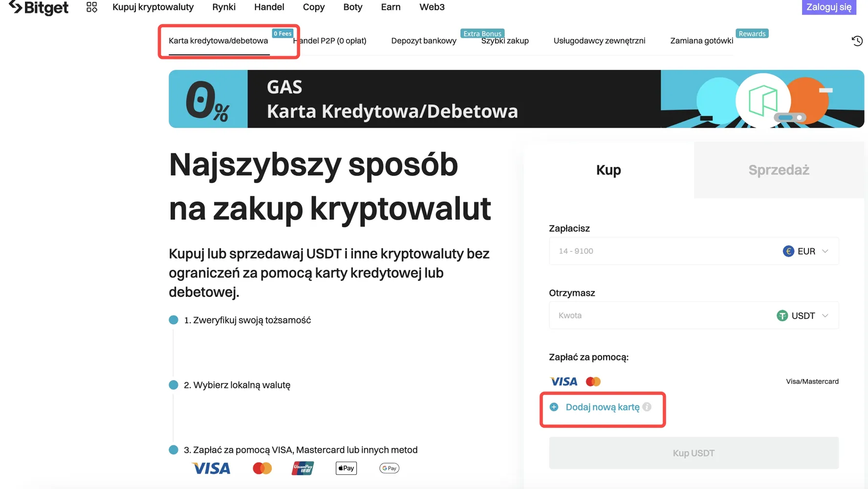Screen dimensions: 868x489
Task: Switch to the Sprzedaż tab
Action: pyautogui.click(x=779, y=170)
